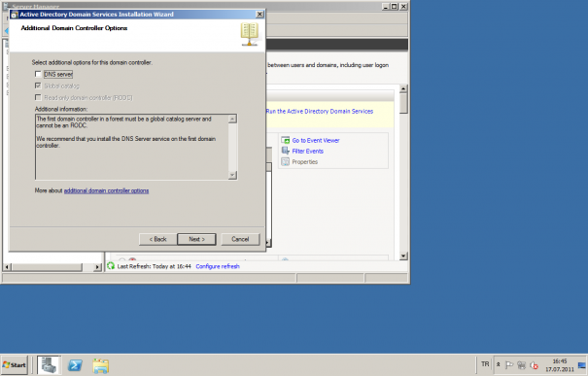The width and height of the screenshot is (588, 376).
Task: Click the Configure refresh link
Action: pos(218,266)
